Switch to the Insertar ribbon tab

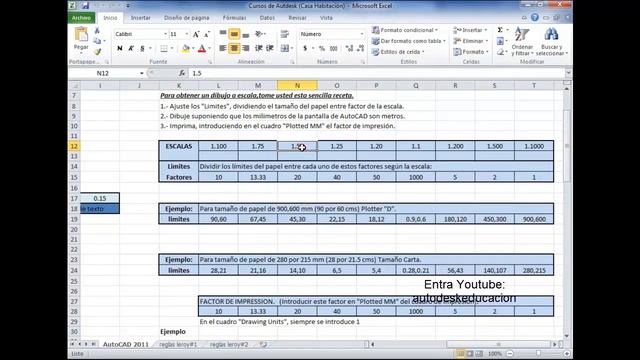(x=140, y=18)
